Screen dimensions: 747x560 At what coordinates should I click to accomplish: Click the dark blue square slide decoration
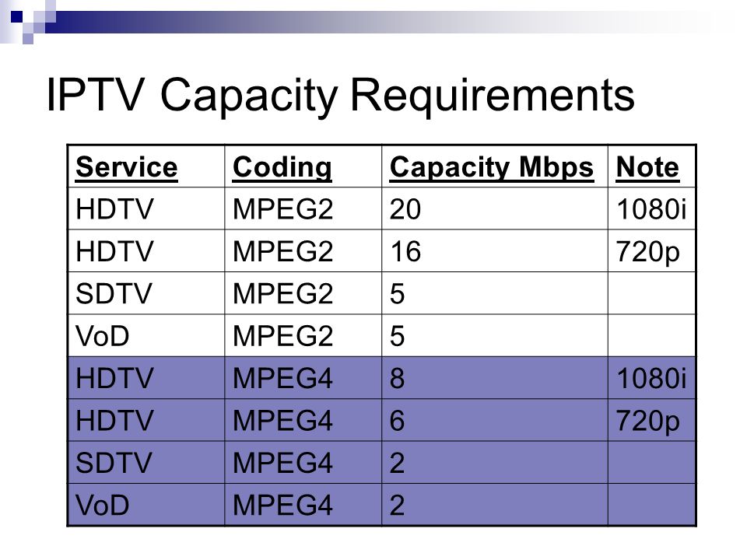click(x=16, y=16)
